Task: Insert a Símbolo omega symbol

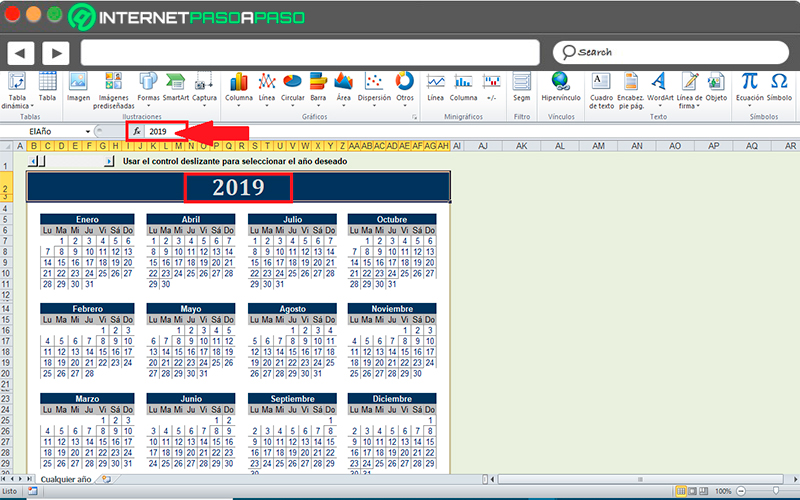Action: pos(779,87)
